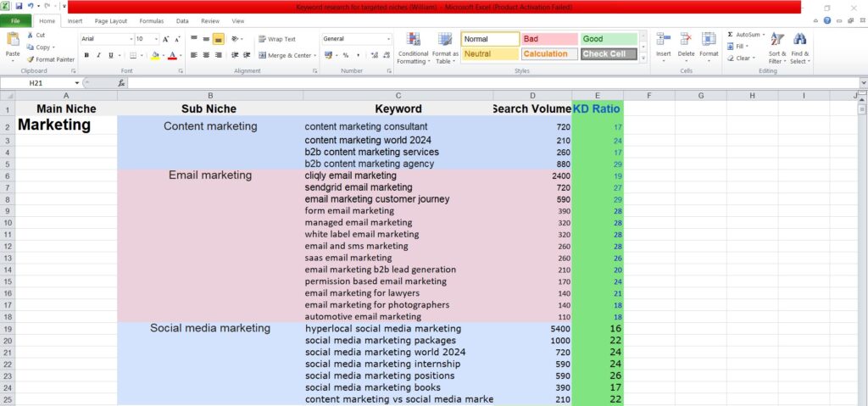Open Find & Select binoculars menu
868x406 pixels.
pyautogui.click(x=799, y=48)
